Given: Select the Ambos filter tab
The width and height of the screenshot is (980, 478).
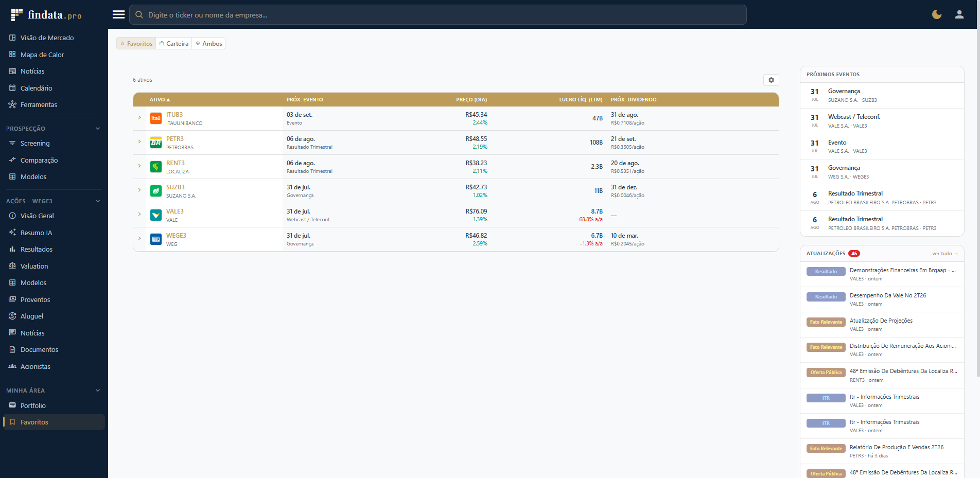Looking at the screenshot, I should (208, 44).
